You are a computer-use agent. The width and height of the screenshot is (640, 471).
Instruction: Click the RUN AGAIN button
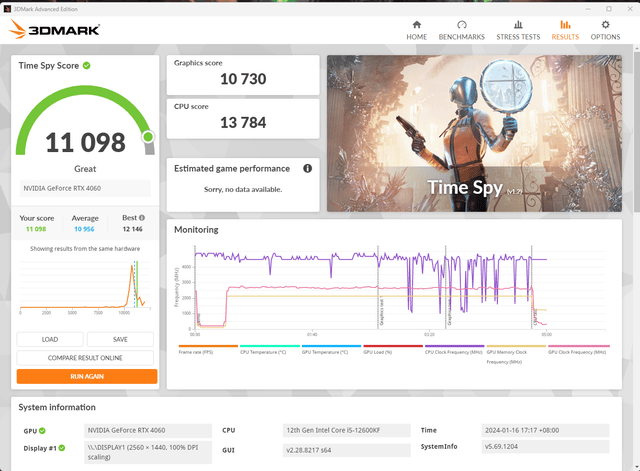click(87, 376)
